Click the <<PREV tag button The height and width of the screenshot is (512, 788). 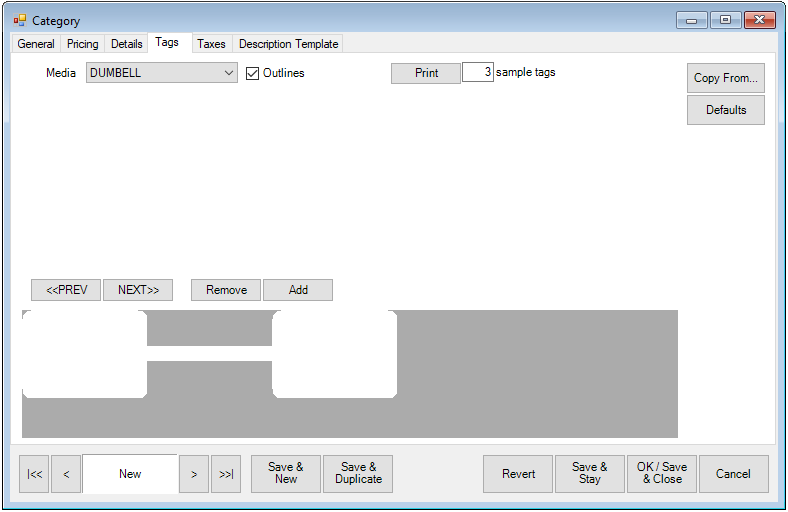pyautogui.click(x=66, y=290)
